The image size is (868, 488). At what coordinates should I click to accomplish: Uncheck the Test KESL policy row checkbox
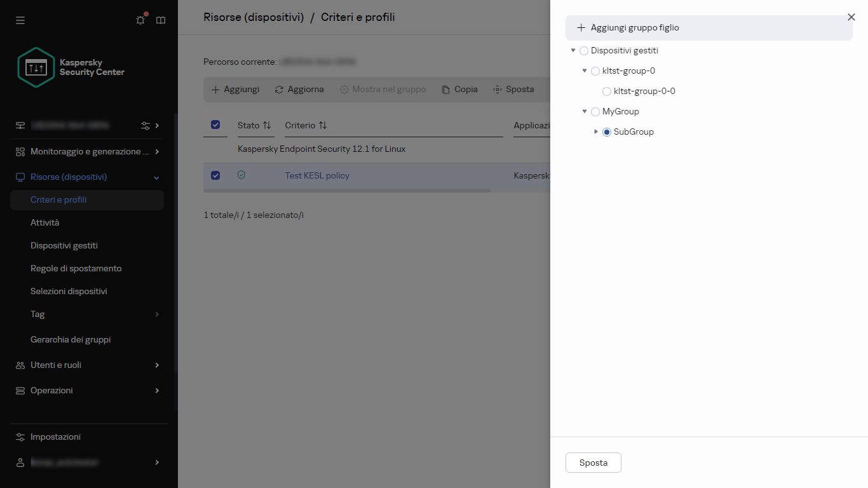[x=215, y=175]
